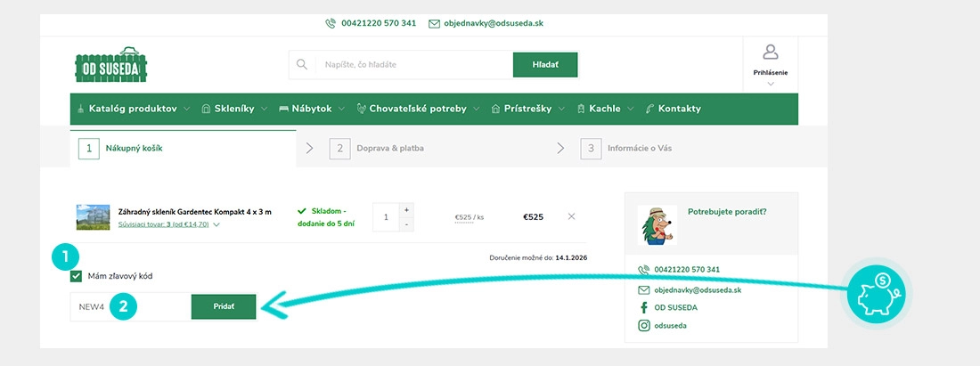This screenshot has width=980, height=366.
Task: Click the OD SUSEDA logo
Action: (111, 64)
